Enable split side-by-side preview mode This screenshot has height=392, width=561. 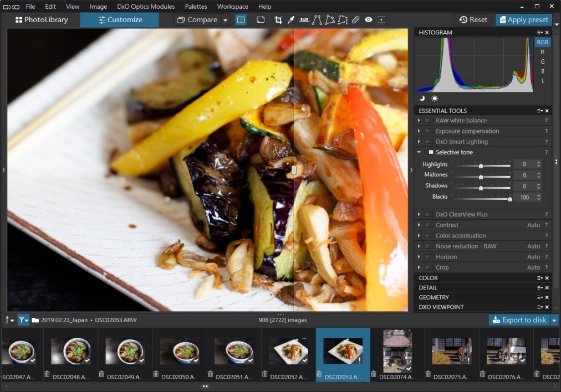(x=241, y=20)
